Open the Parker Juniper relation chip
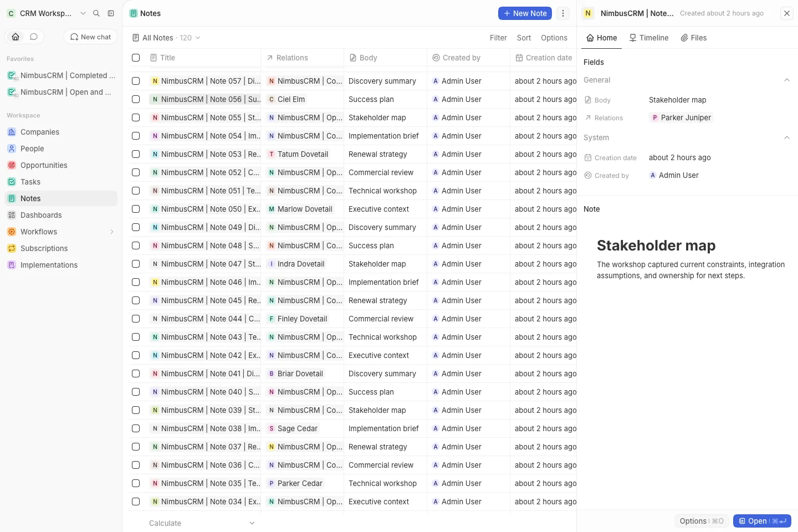 [681, 117]
